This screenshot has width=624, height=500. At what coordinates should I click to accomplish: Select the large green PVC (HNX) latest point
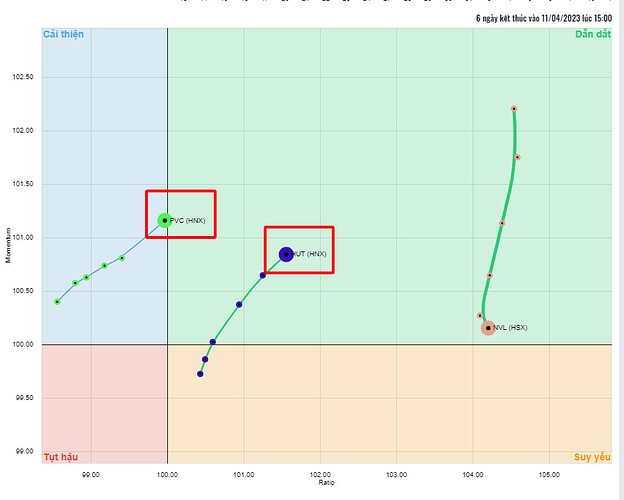(x=164, y=220)
